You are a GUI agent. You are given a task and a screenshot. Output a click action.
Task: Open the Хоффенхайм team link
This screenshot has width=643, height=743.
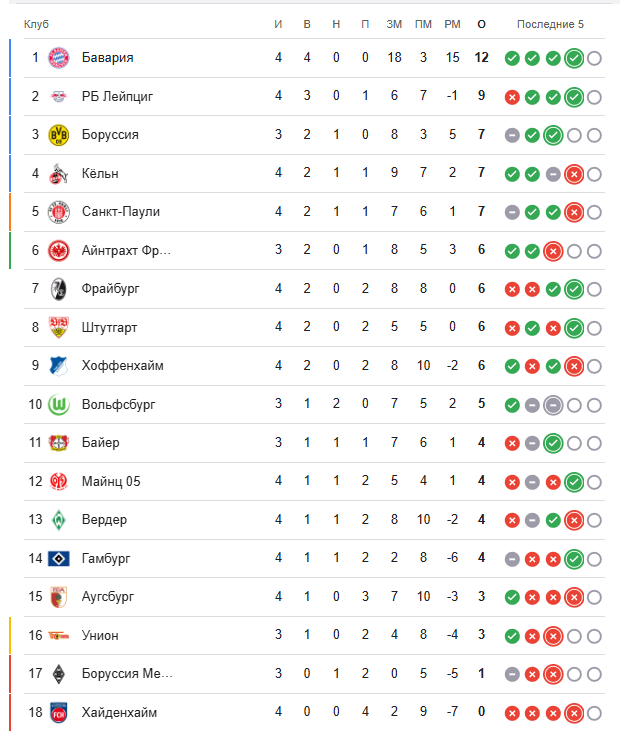coord(122,366)
